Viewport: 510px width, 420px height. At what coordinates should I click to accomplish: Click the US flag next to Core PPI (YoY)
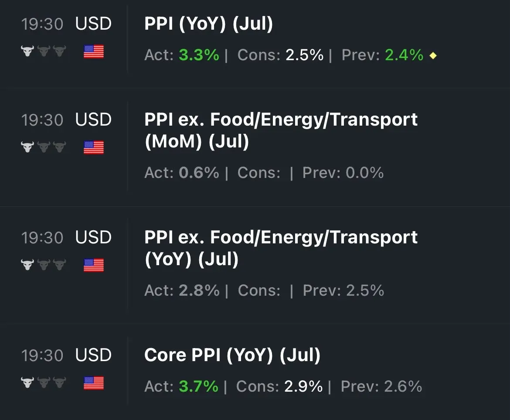93,384
